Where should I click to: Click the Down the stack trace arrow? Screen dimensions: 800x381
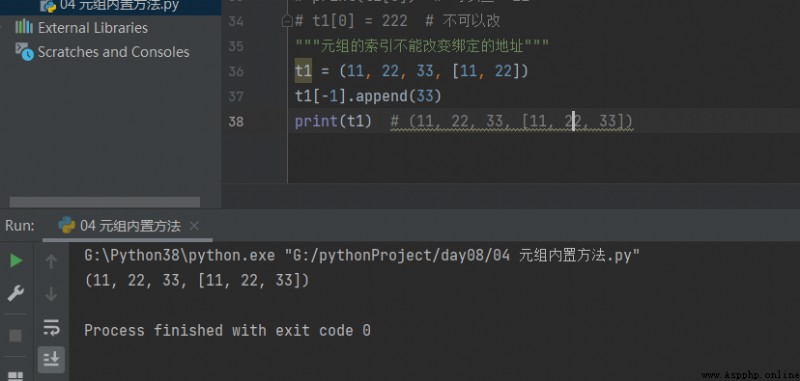click(x=51, y=294)
